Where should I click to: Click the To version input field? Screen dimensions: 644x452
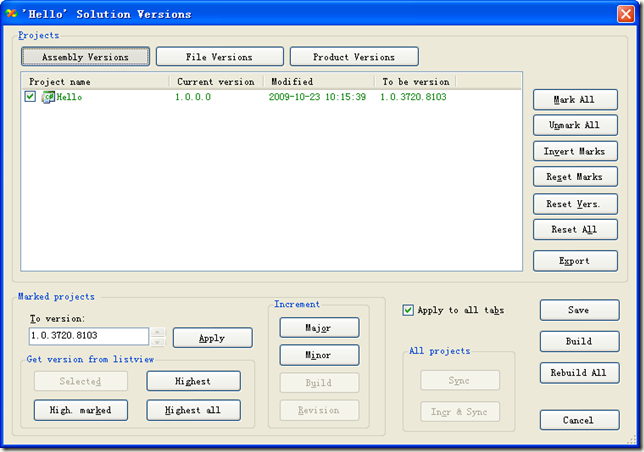tap(88, 337)
